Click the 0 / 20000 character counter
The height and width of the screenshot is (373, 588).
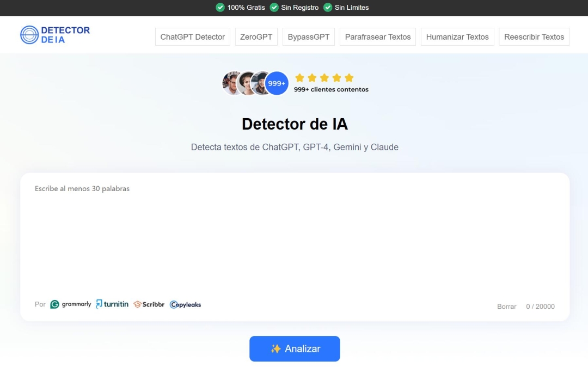click(x=540, y=306)
